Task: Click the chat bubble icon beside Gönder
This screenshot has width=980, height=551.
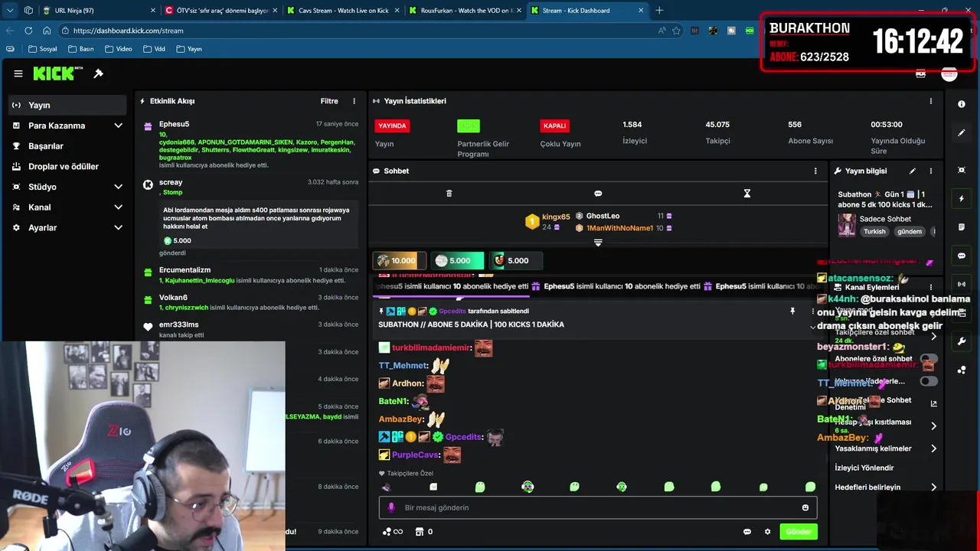Action: (x=746, y=532)
